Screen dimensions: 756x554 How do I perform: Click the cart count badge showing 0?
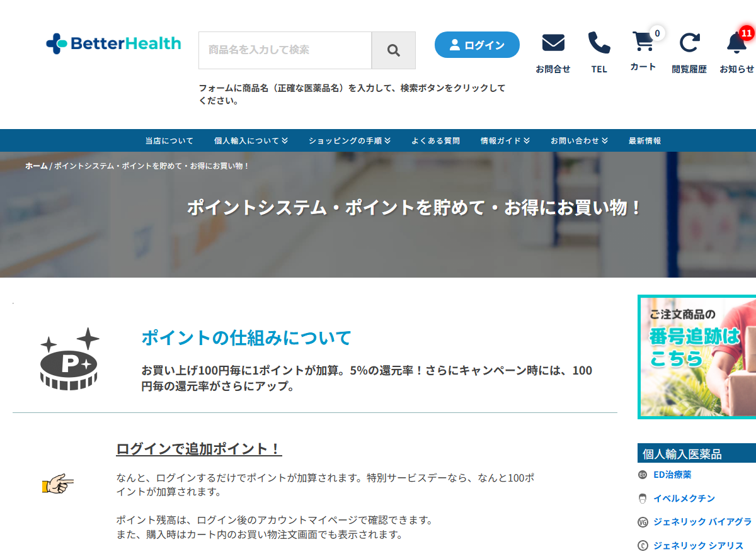point(657,33)
